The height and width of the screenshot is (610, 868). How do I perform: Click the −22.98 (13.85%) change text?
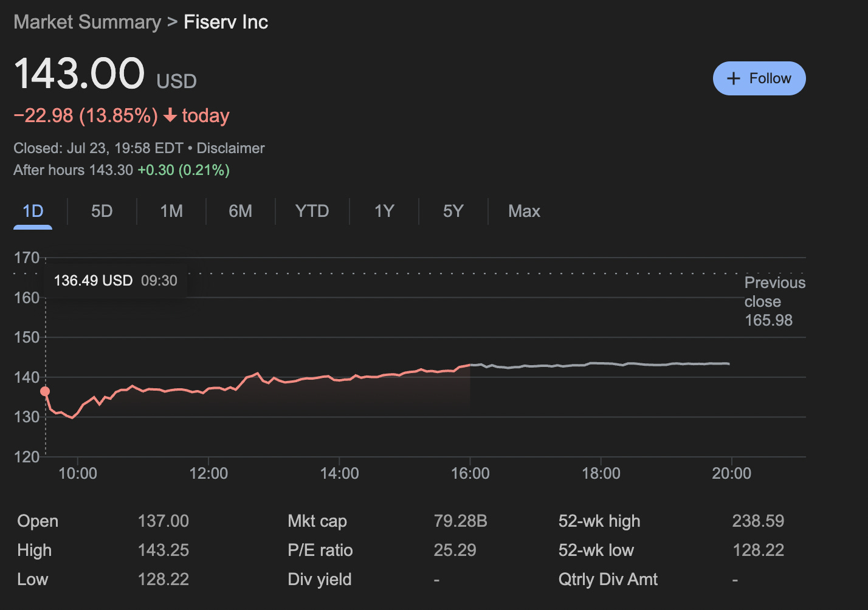pyautogui.click(x=86, y=115)
